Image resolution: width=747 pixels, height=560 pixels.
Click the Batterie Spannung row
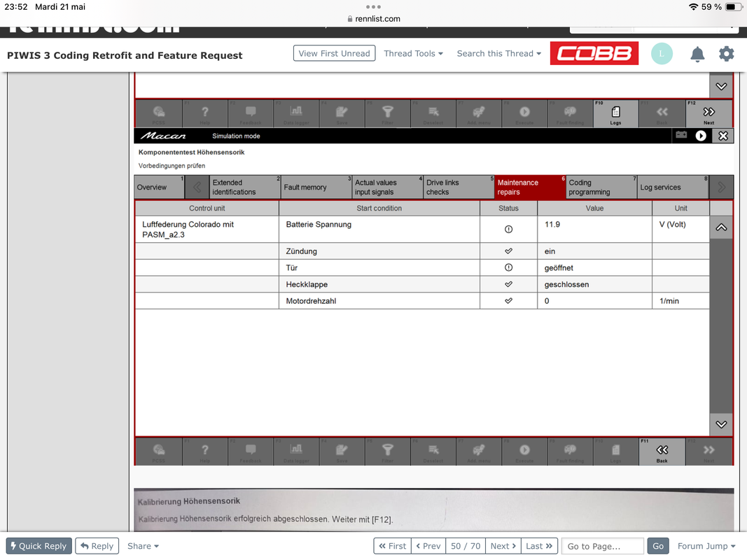point(422,229)
